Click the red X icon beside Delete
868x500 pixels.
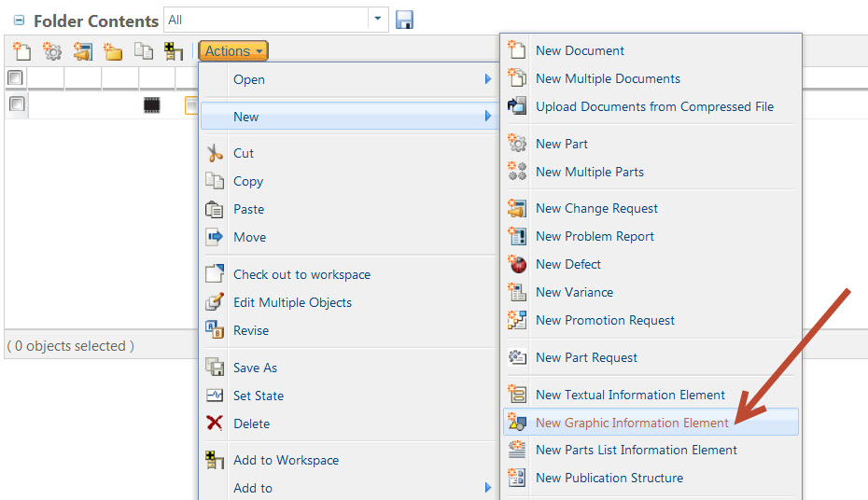[x=215, y=424]
